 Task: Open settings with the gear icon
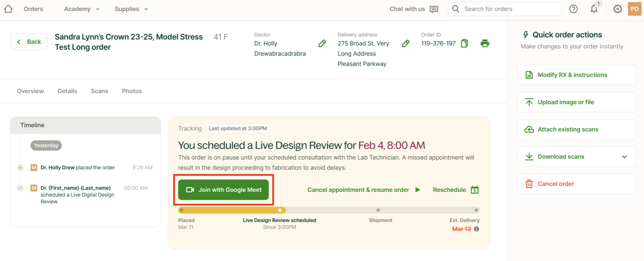tap(617, 8)
